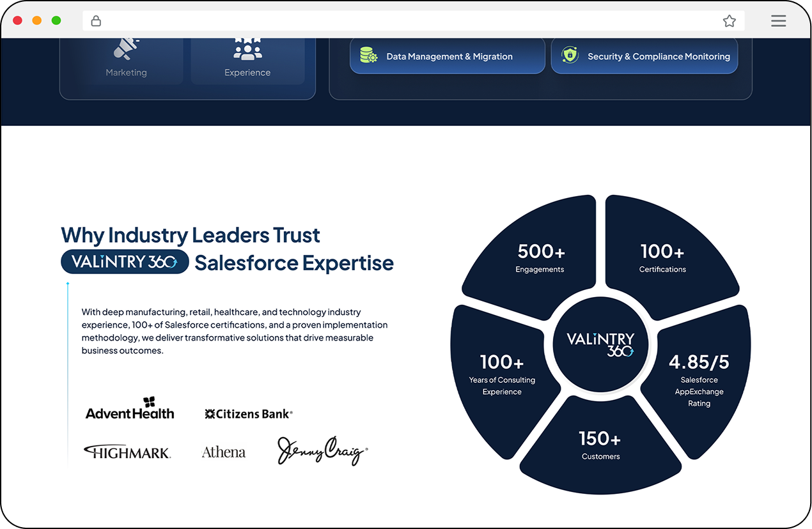Click the Citizens Bank logo
This screenshot has width=812, height=529.
point(248,414)
